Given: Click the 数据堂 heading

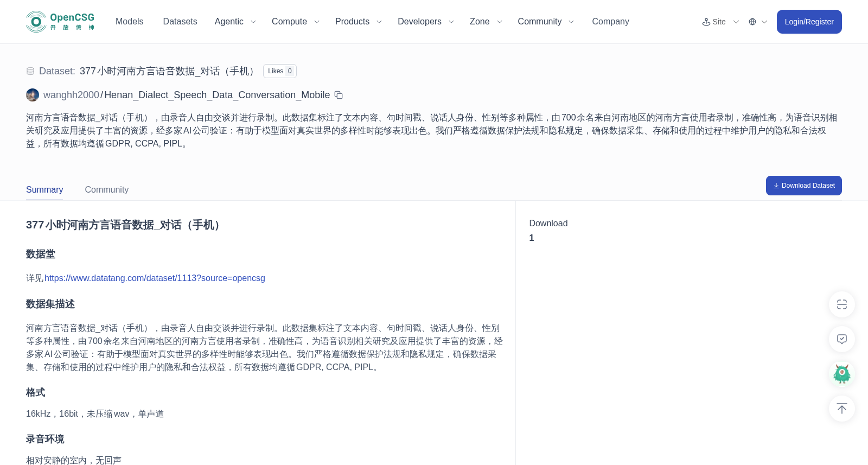Looking at the screenshot, I should click(x=41, y=254).
